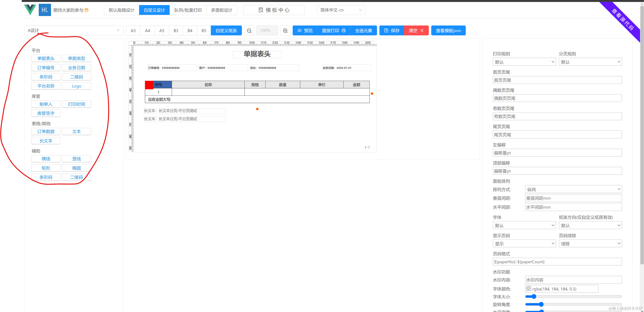
Task: Click the 保存 save button
Action: tap(391, 30)
